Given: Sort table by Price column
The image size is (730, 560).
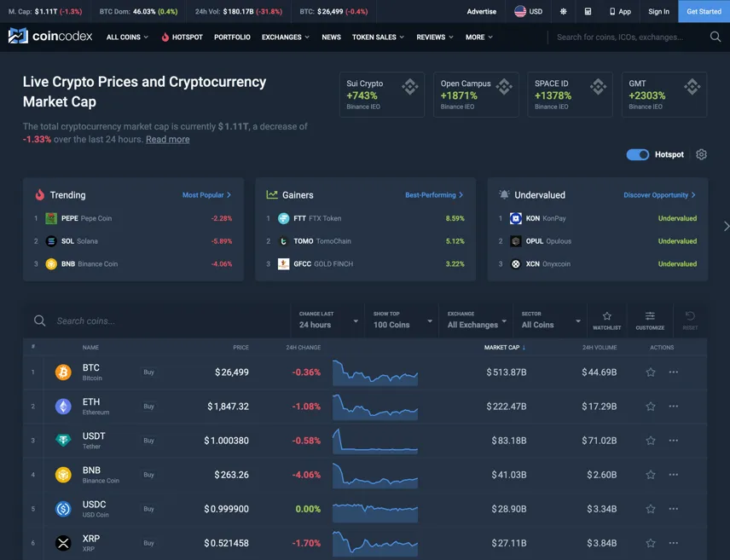Looking at the screenshot, I should 240,347.
